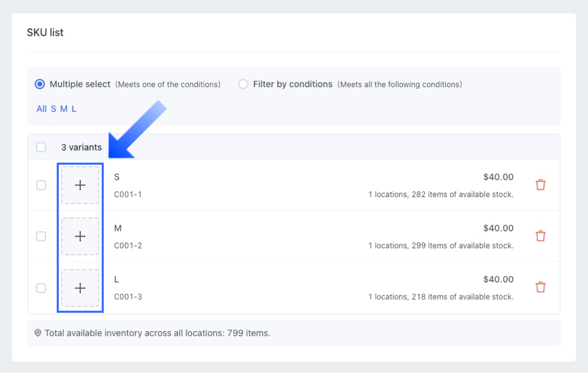Delete the L variant with trash icon
This screenshot has width=588, height=373.
[x=540, y=287]
